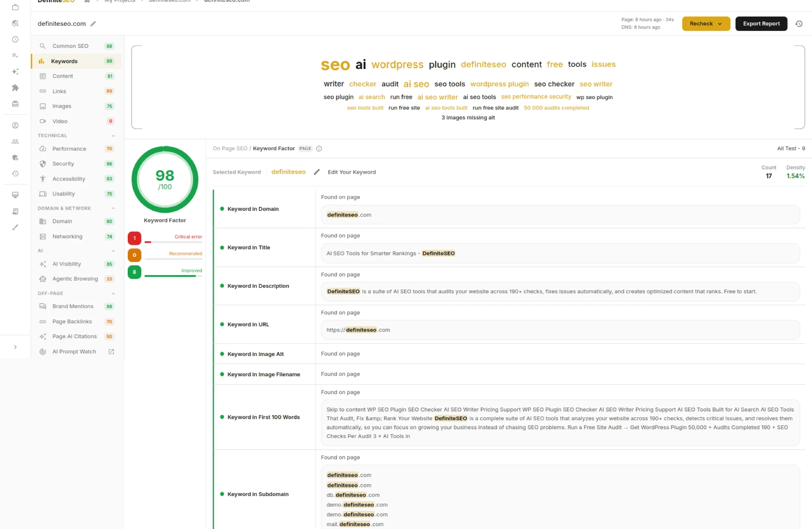Image resolution: width=812 pixels, height=529 pixels.
Task: Filter by the Improved count
Action: (134, 272)
